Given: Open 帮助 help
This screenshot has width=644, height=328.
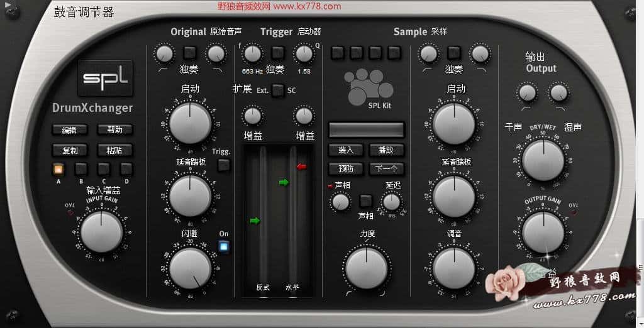Looking at the screenshot, I should [x=114, y=129].
